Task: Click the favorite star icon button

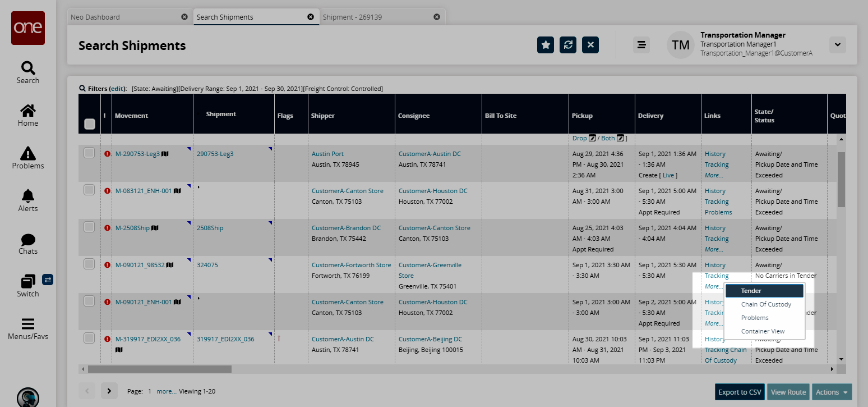Action: pos(545,45)
